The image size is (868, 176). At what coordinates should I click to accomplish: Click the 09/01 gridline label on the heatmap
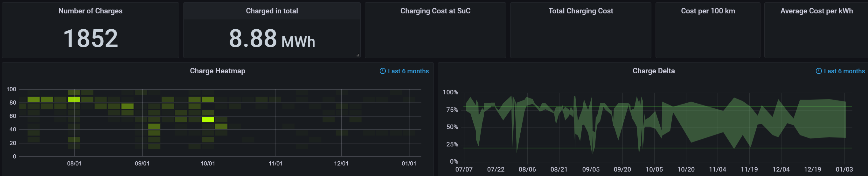(x=142, y=164)
